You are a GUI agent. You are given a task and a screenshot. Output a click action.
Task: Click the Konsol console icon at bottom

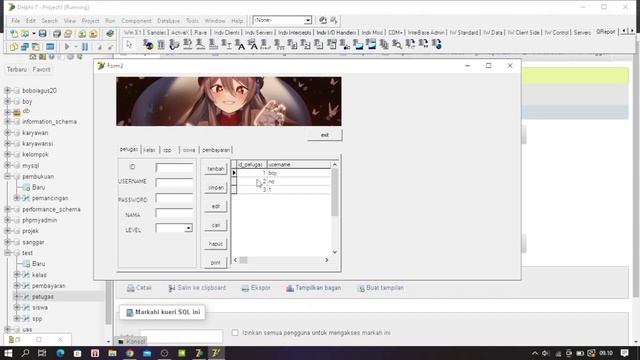click(x=121, y=342)
